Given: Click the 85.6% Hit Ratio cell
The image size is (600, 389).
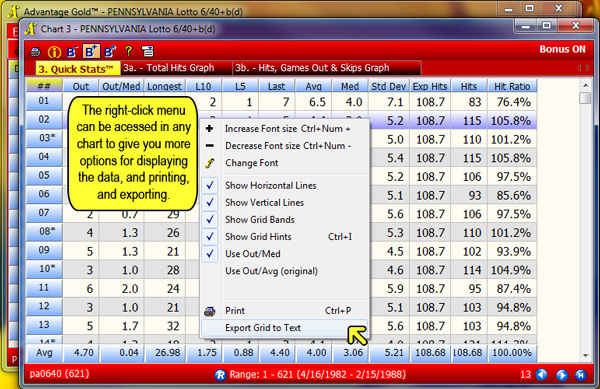Looking at the screenshot, I should [513, 195].
